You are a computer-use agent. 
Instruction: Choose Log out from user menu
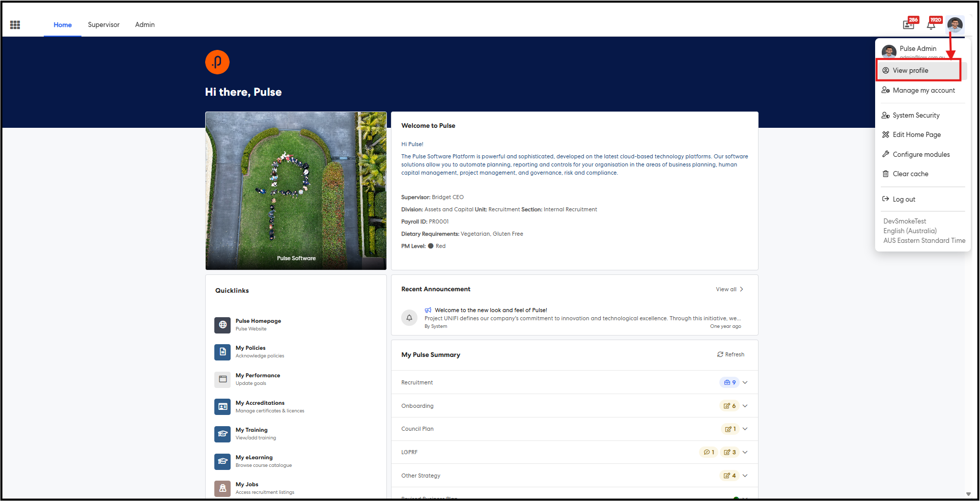(904, 200)
